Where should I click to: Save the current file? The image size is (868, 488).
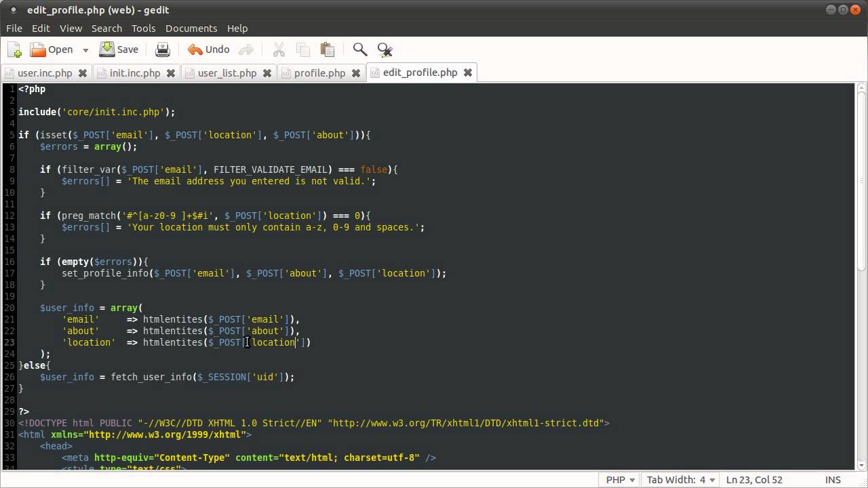(119, 49)
